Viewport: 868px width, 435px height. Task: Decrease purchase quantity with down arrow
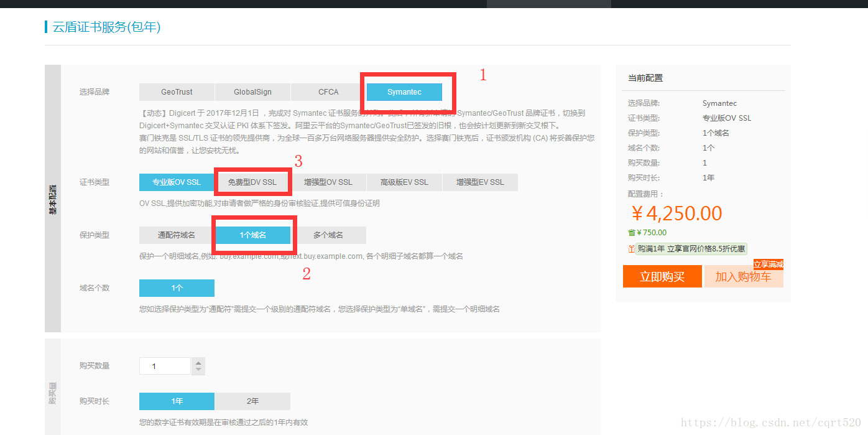pyautogui.click(x=198, y=370)
